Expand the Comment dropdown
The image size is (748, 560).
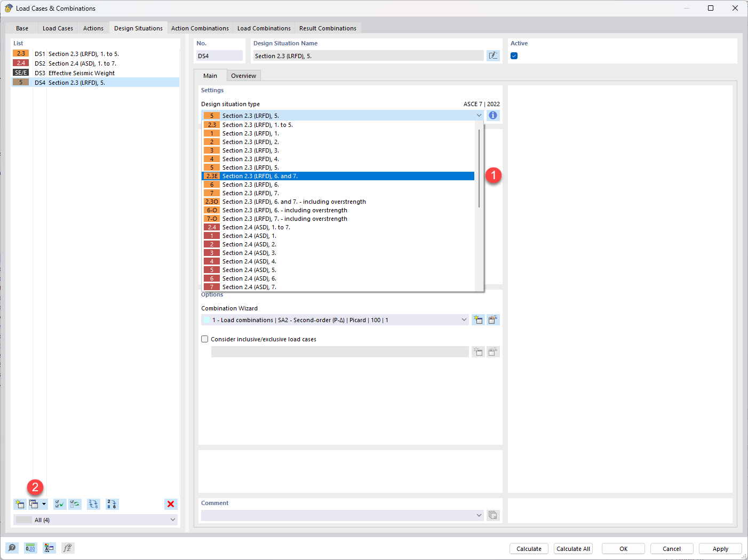coord(479,515)
